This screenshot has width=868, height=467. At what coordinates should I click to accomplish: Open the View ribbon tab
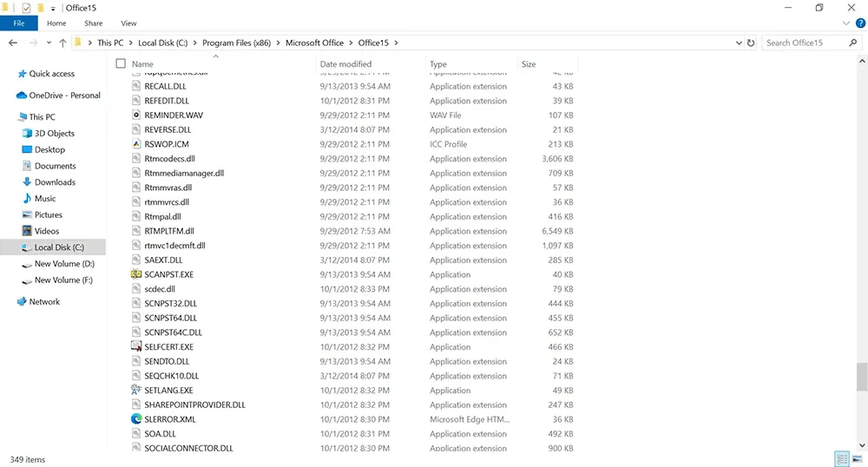(x=128, y=23)
